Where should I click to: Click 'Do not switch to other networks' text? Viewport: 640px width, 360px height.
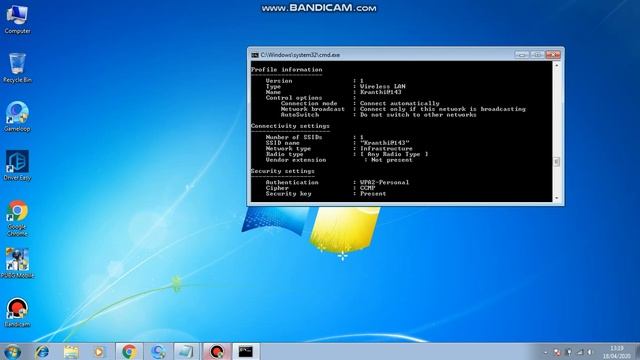418,115
